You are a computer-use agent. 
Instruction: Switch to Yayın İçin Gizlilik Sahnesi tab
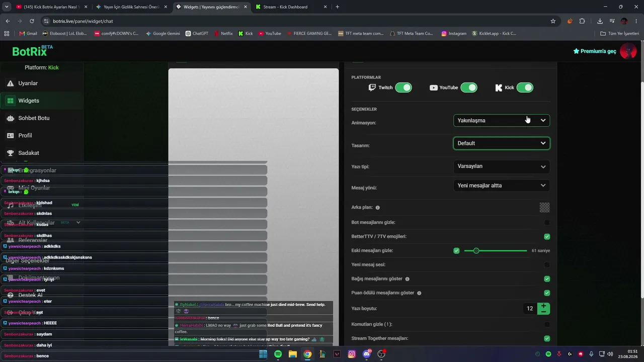pos(131,7)
